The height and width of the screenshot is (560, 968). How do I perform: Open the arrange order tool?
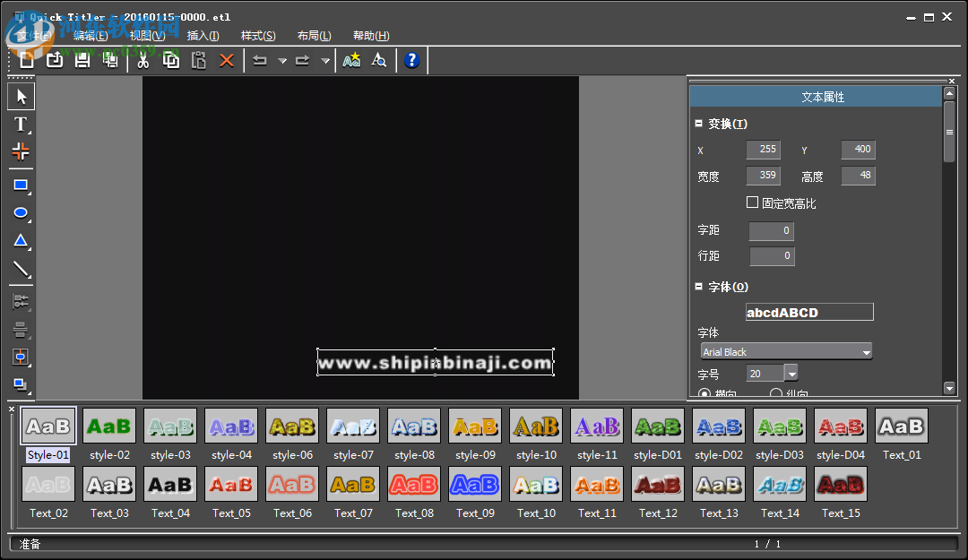(21, 384)
